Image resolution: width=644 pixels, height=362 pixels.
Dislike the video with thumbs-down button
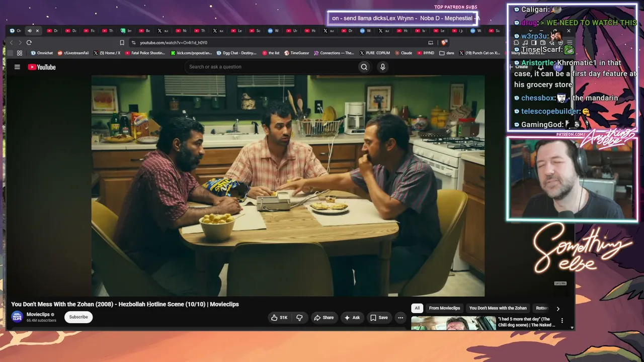tap(300, 318)
